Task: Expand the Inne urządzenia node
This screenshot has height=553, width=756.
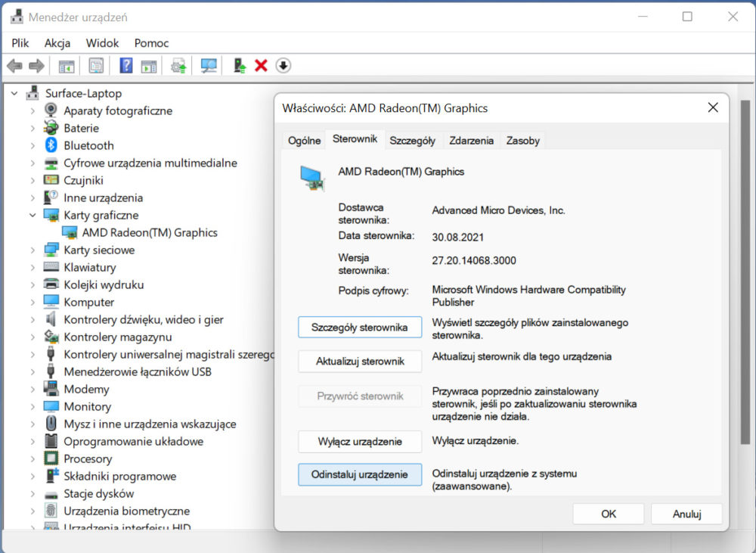Action: click(x=33, y=198)
